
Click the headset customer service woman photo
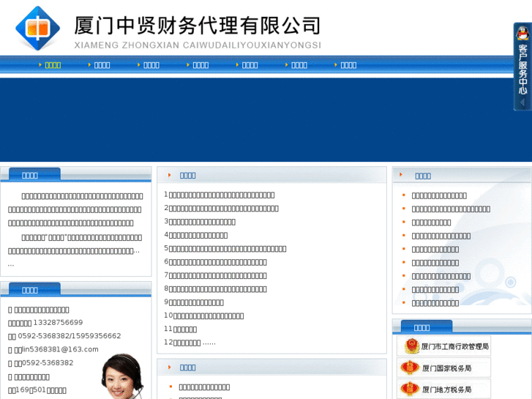tap(123, 376)
